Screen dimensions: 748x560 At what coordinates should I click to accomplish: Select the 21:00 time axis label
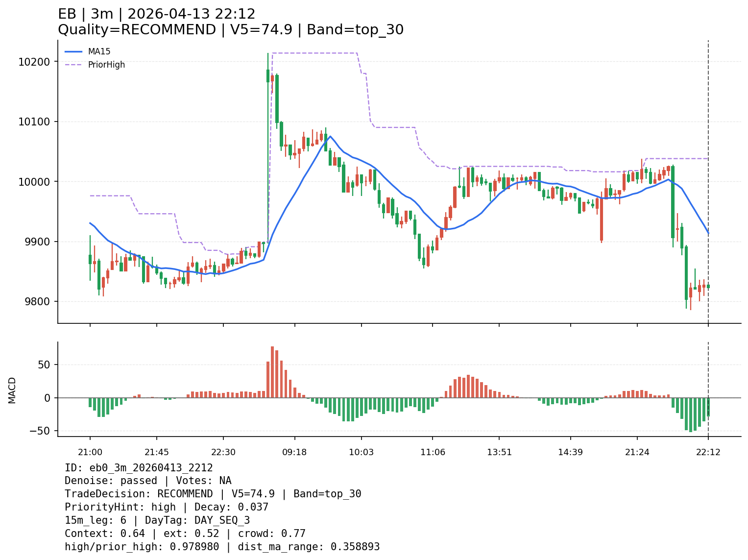[90, 452]
